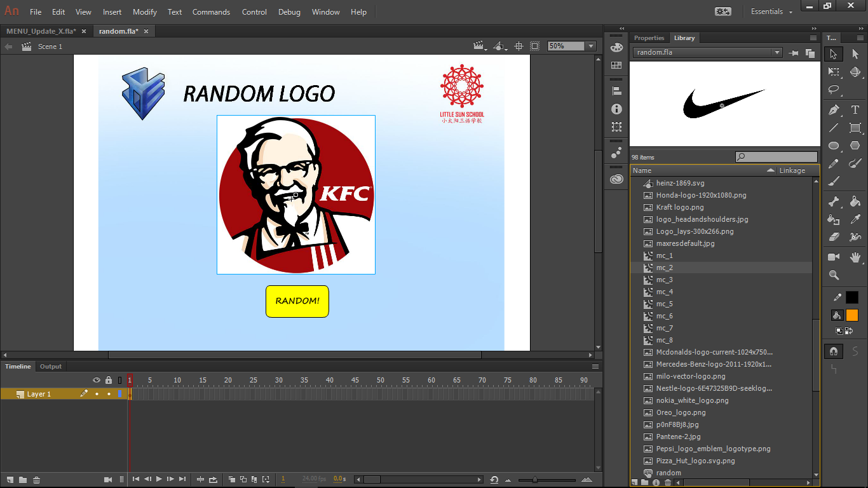Screen dimensions: 868x488
Task: Select the 3D Rotation tool
Action: [855, 72]
